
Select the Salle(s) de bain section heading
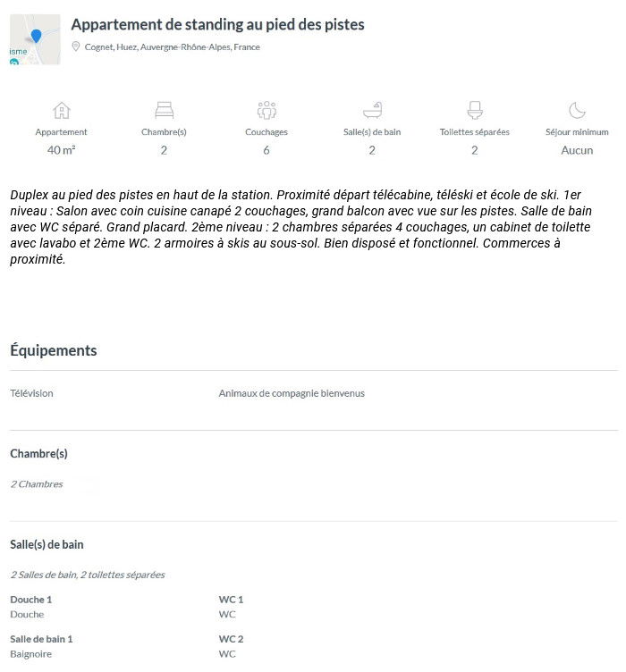pyautogui.click(x=47, y=544)
